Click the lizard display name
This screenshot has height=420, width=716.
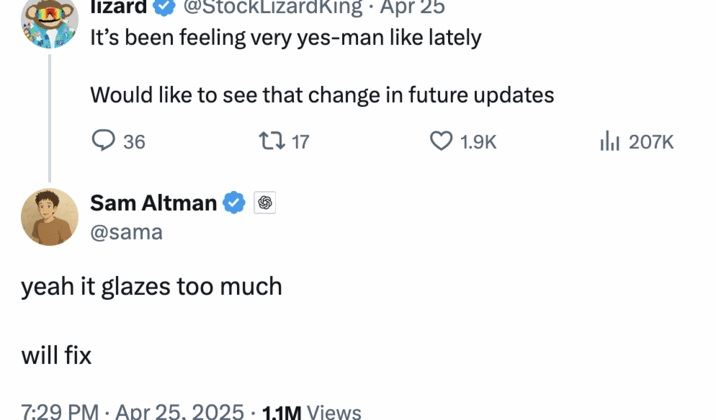(x=118, y=8)
